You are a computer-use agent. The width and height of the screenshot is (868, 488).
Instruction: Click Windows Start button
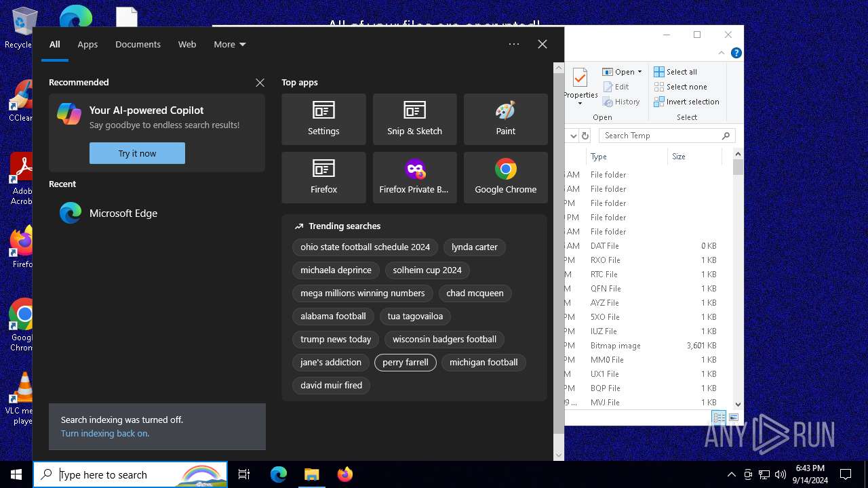tap(16, 474)
